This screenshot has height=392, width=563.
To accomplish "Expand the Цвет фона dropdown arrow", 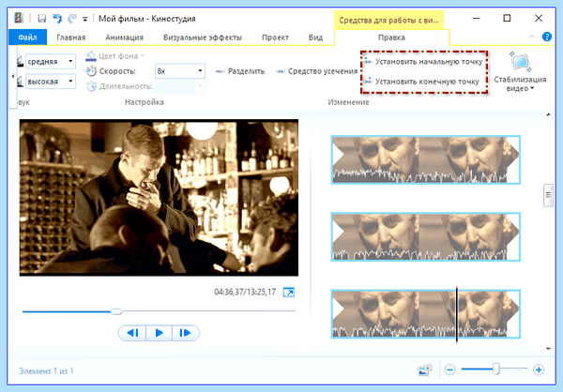I will click(x=143, y=55).
